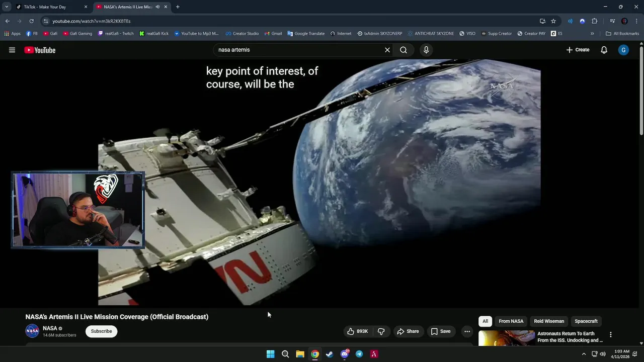Open txAdmin SKYZONERP bookmark
This screenshot has width=644, height=362.
[x=380, y=34]
